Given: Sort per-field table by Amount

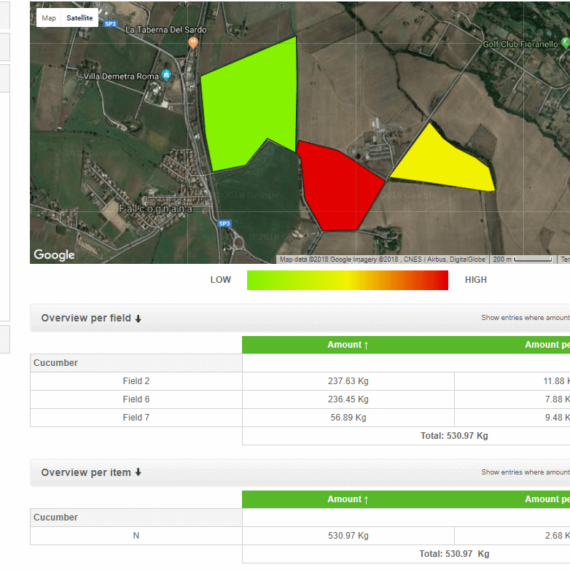Looking at the screenshot, I should (x=348, y=345).
